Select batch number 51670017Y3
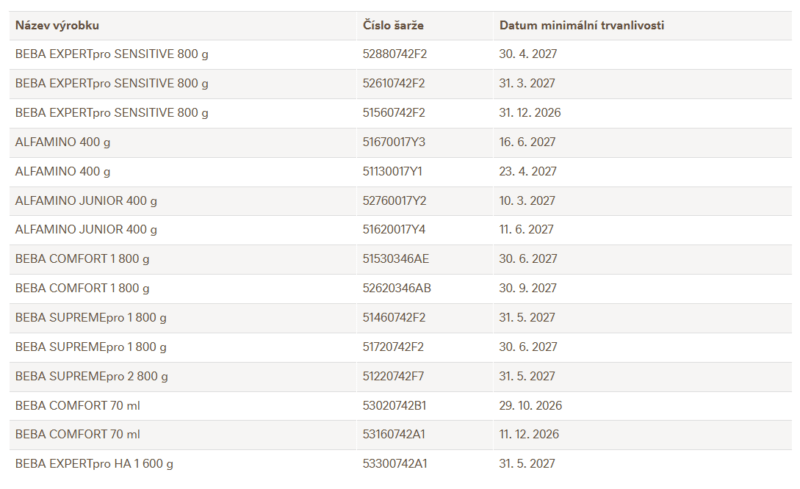 click(394, 142)
